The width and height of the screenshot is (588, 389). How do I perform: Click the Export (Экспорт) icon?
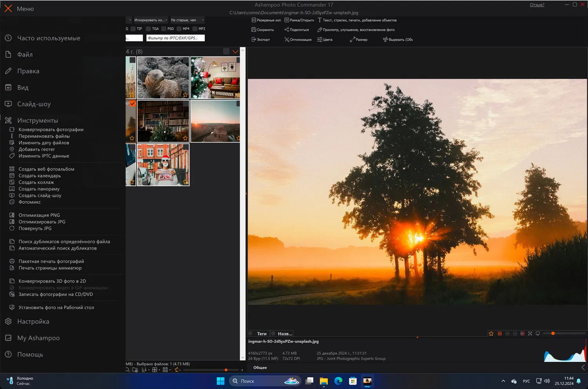pos(254,40)
